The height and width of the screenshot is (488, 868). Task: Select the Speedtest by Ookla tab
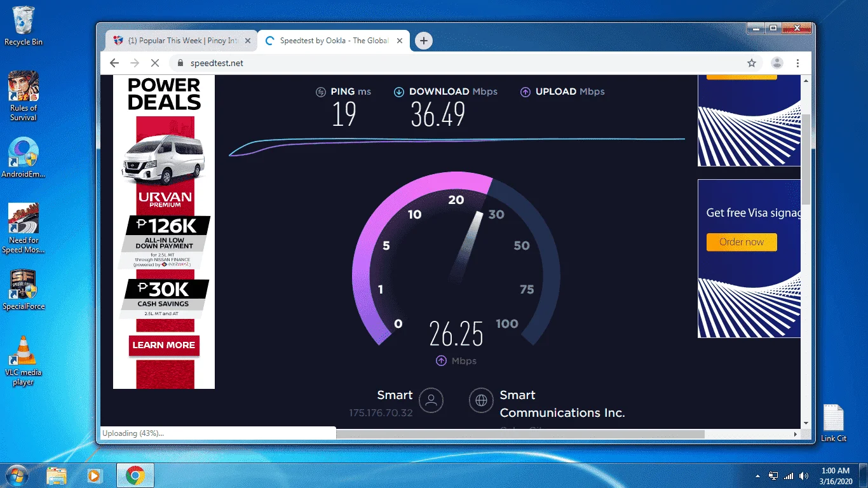point(334,41)
